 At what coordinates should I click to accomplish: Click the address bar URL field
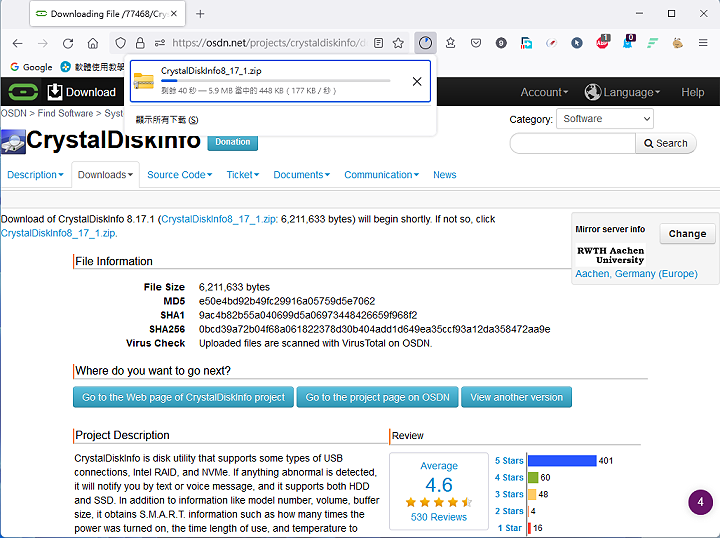(x=269, y=43)
